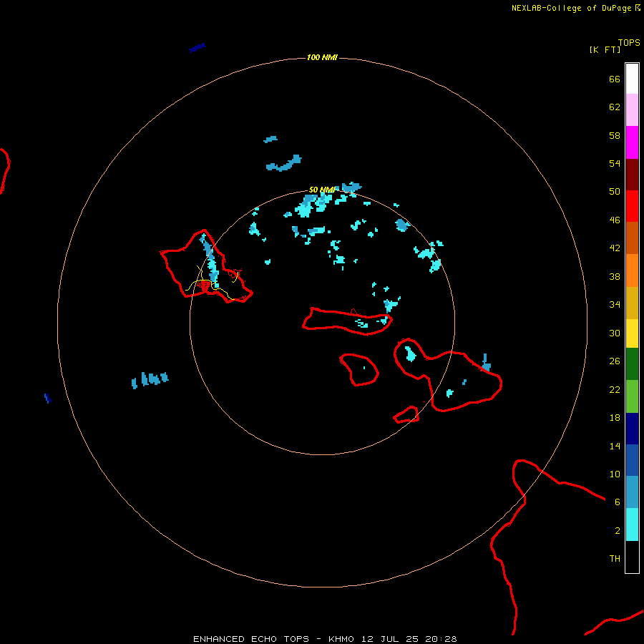The image size is (644, 644).
Task: Click the legend value 22
Action: (x=615, y=389)
